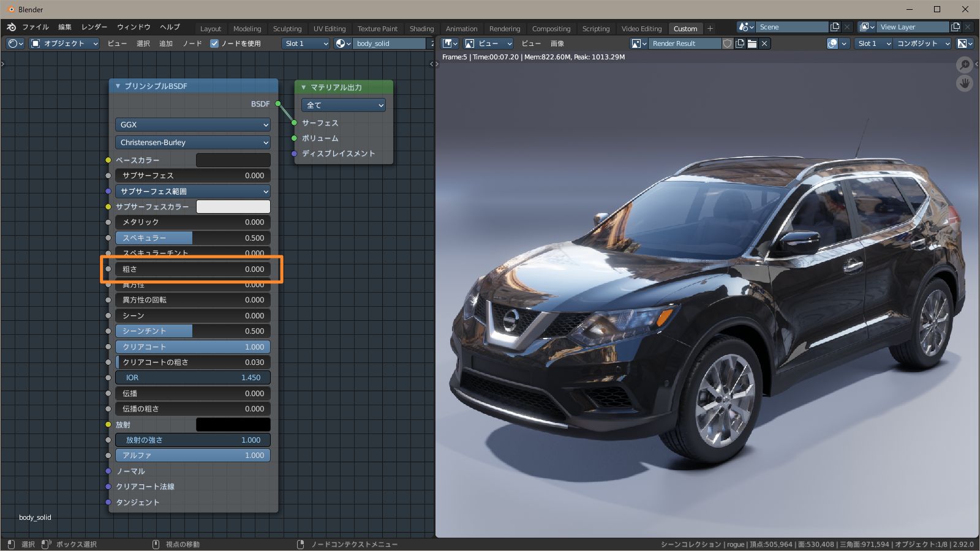Open the node editor Slot 1 dropdown
Image resolution: width=980 pixels, height=551 pixels.
[x=306, y=43]
